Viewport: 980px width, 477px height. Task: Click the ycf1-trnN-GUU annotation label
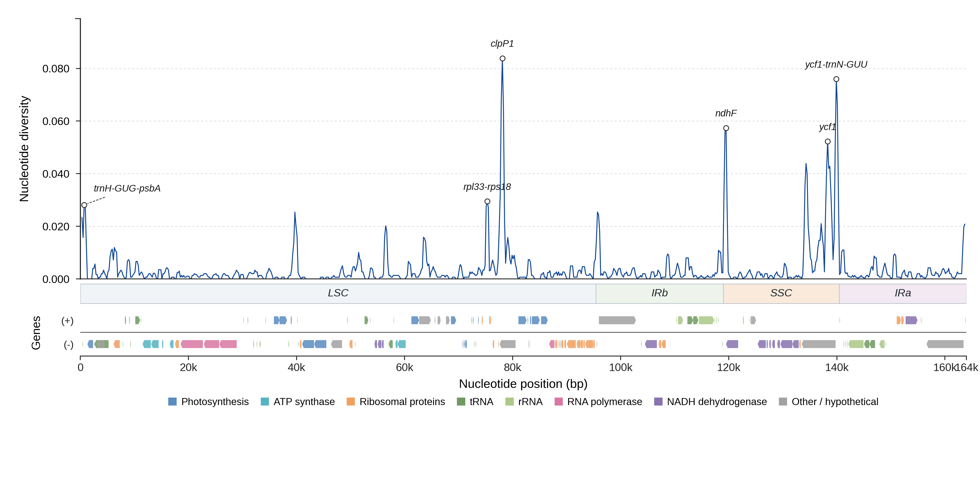[x=836, y=64]
